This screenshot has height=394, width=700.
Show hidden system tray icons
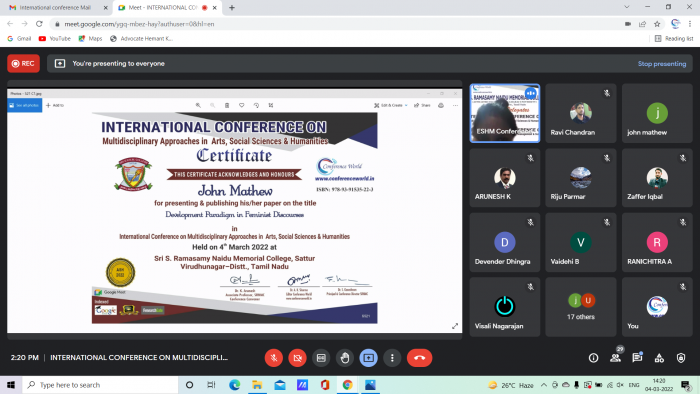click(x=543, y=385)
